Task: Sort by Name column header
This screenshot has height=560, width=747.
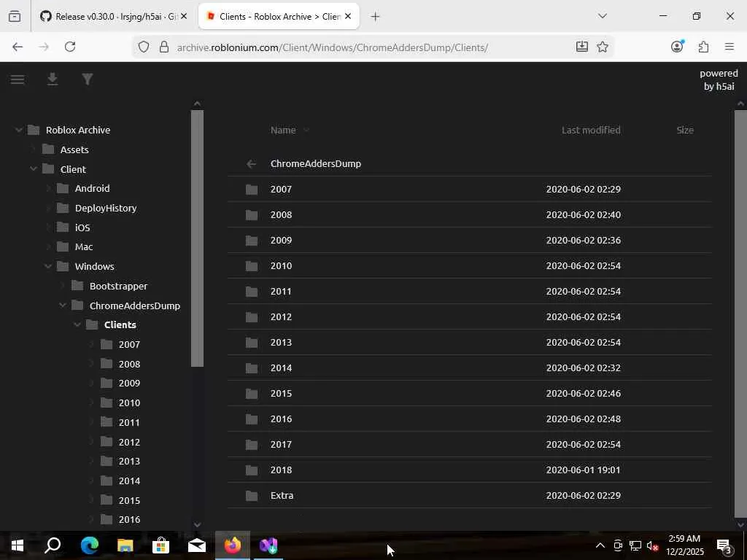Action: coord(283,130)
